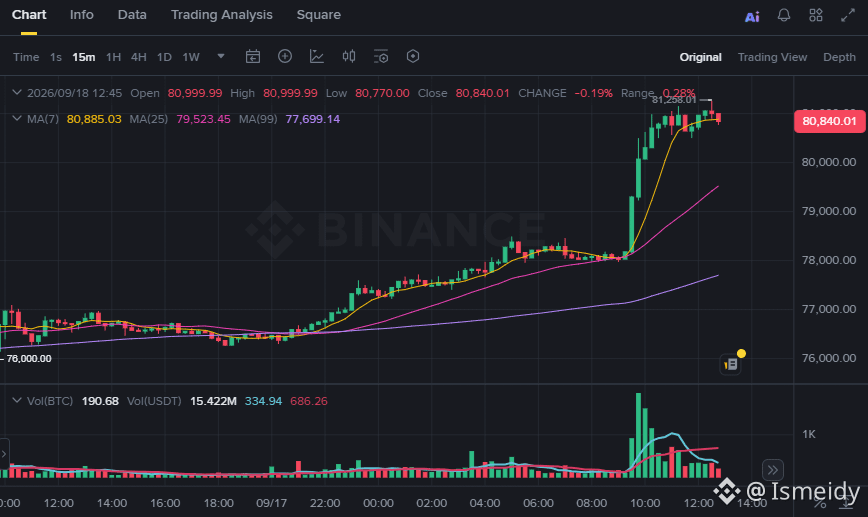The image size is (868, 517).
Task: Jump to latest candle double-arrow button
Action: pyautogui.click(x=773, y=470)
